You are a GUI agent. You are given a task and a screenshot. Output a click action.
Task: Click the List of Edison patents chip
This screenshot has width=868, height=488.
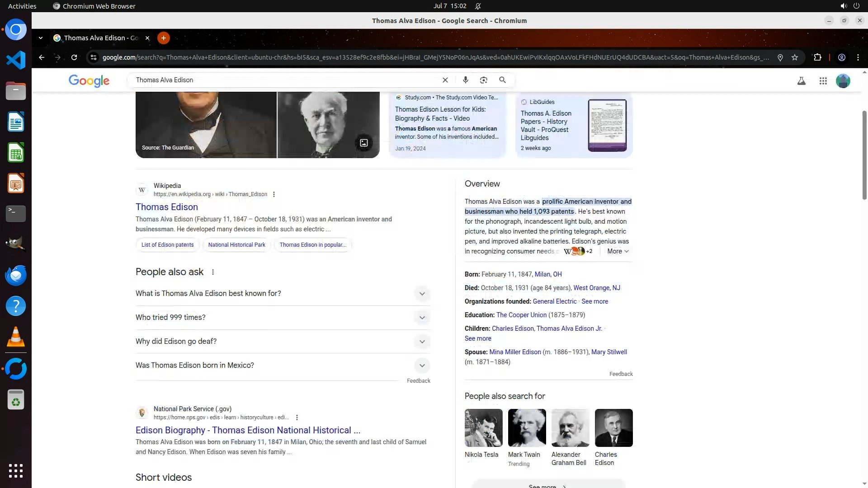click(167, 245)
